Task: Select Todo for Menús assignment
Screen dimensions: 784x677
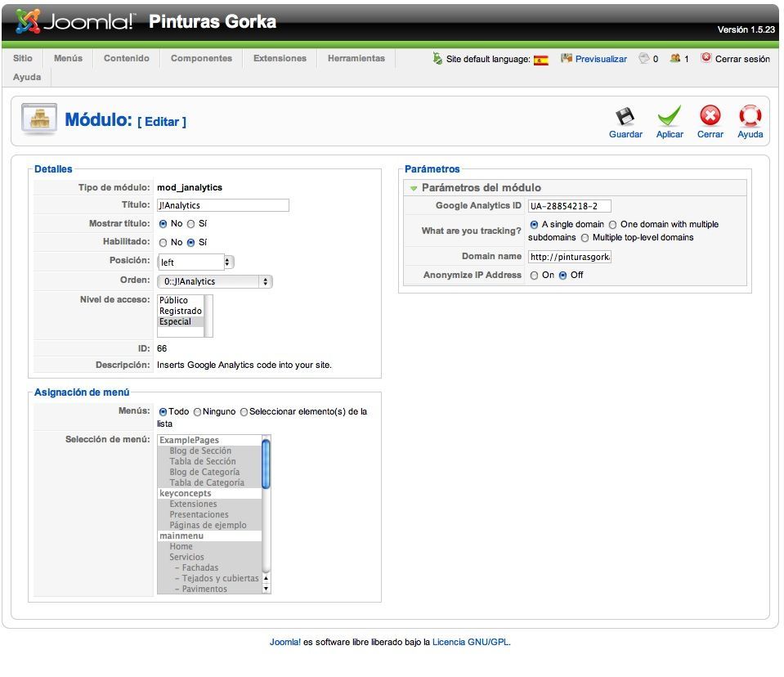Action: [x=163, y=412]
